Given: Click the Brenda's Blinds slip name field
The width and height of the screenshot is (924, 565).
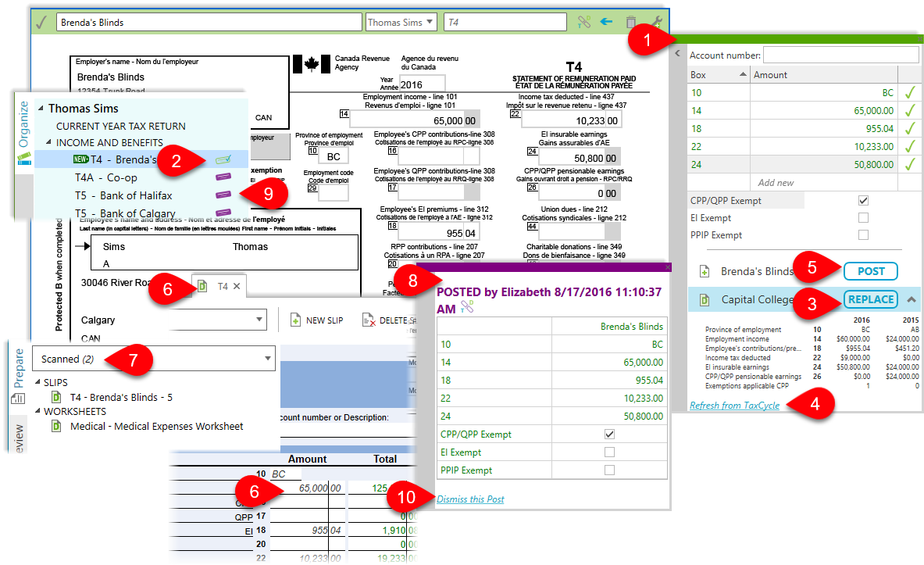Looking at the screenshot, I should [209, 23].
